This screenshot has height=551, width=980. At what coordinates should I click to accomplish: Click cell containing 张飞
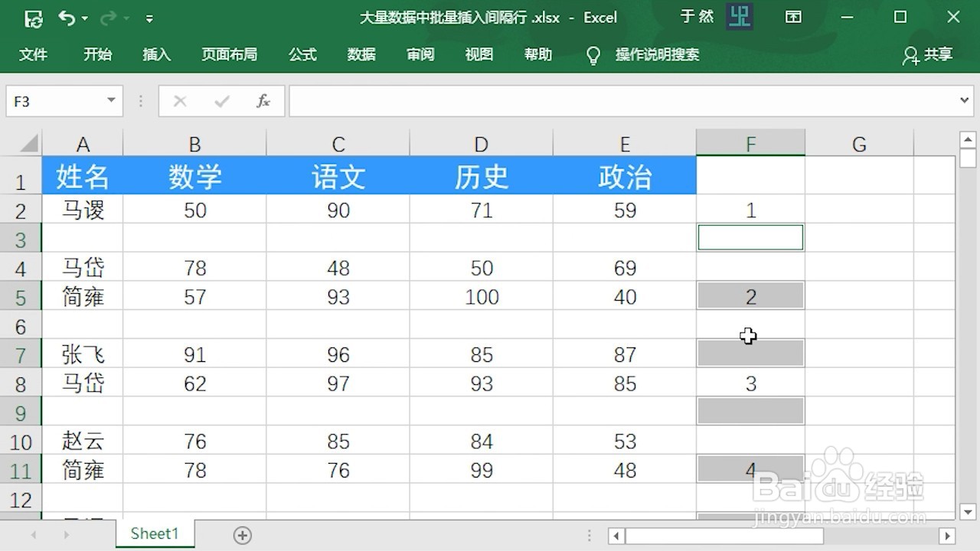click(83, 354)
